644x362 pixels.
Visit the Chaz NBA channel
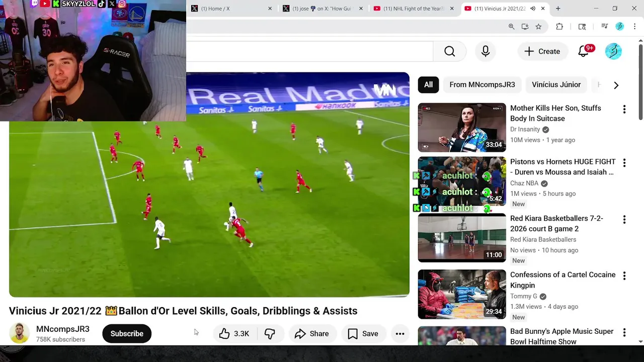(x=524, y=184)
